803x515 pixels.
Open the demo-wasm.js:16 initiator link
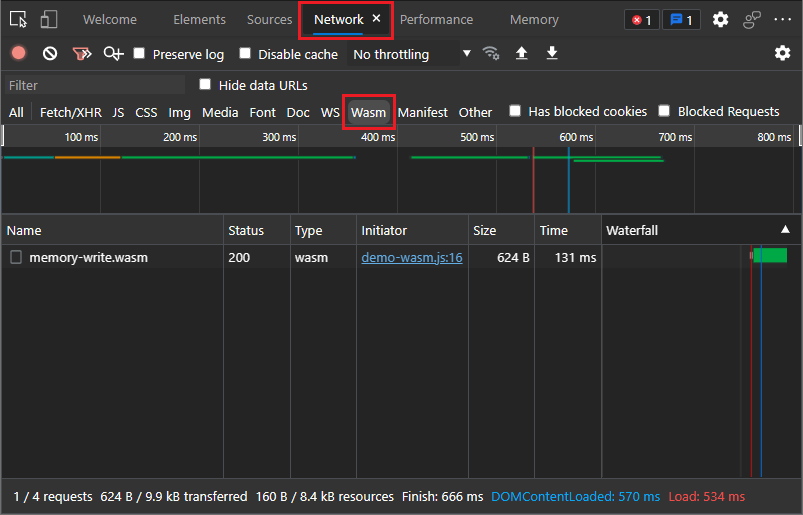[x=411, y=257]
